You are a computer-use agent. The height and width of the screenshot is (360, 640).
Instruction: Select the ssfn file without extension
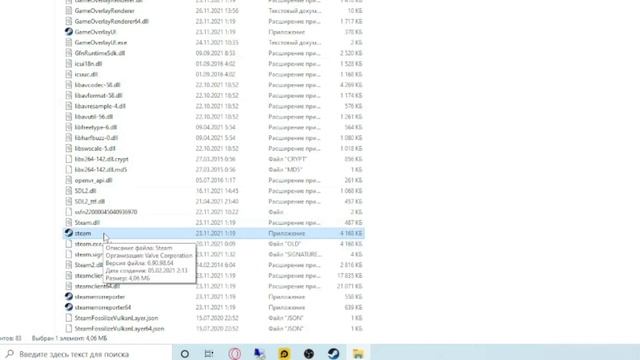coord(106,212)
